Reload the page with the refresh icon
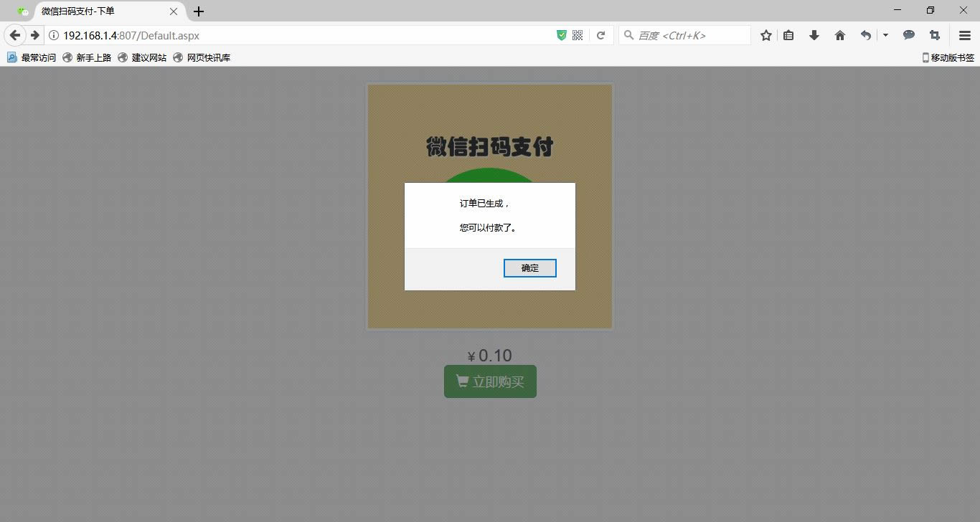This screenshot has width=980, height=522. (601, 35)
